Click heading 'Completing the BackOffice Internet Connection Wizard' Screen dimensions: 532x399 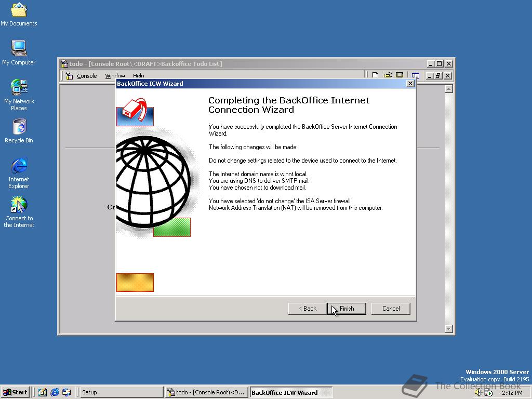point(289,105)
